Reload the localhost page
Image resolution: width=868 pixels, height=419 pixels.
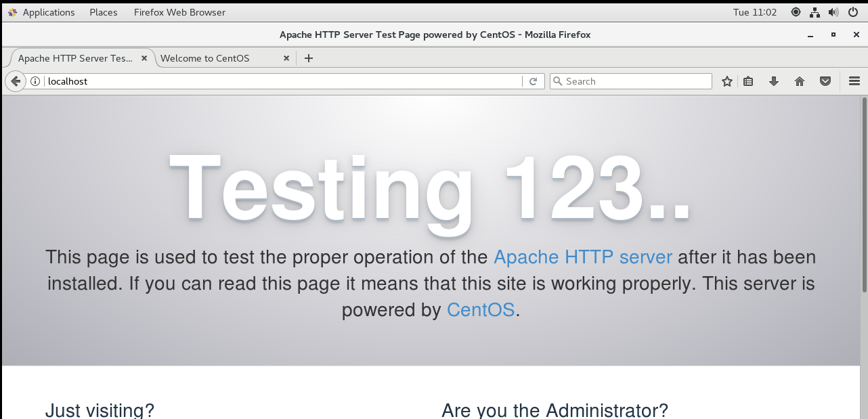pos(533,81)
